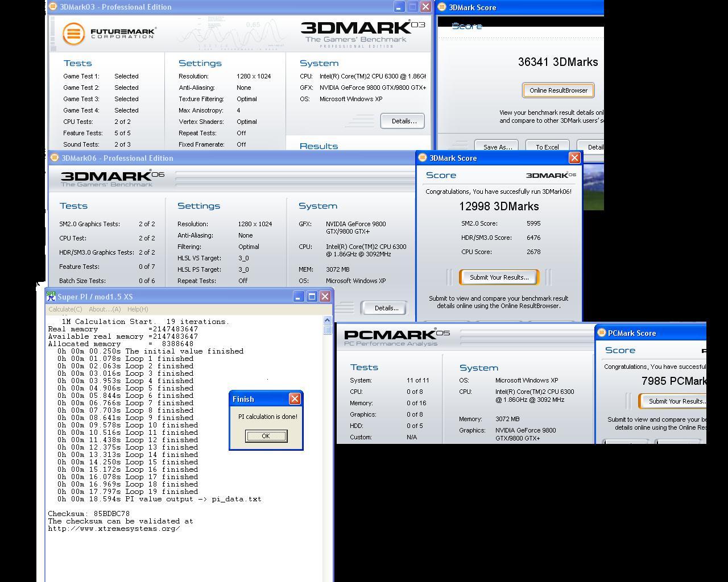Viewport: 728px width, 582px height.
Task: Click PCMark05 System tests '11 of 11'
Action: 417,380
